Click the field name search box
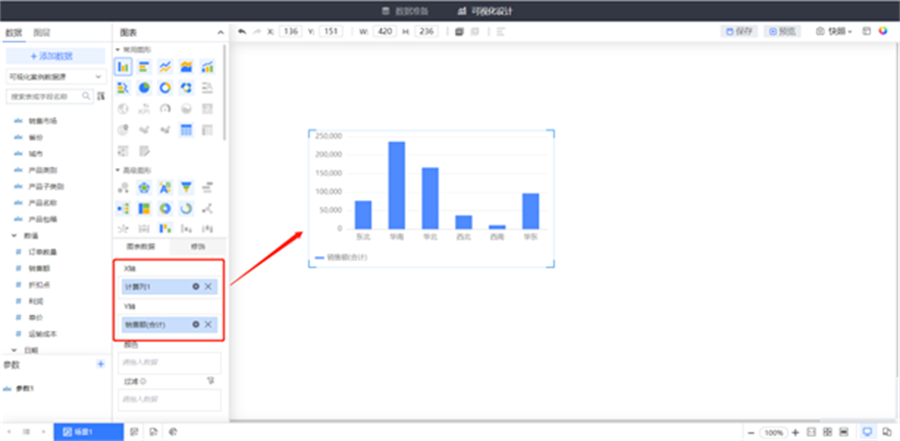Screen dimensions: 900x441 [x=48, y=97]
